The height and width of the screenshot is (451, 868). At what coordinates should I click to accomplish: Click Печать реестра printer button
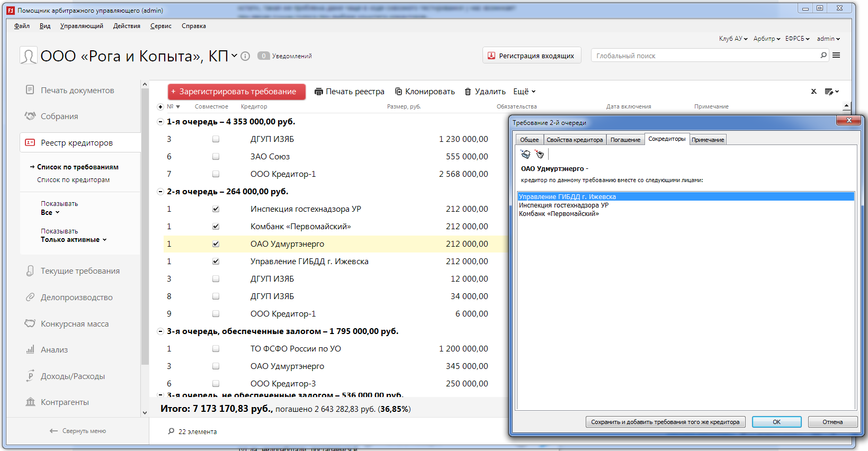point(350,92)
